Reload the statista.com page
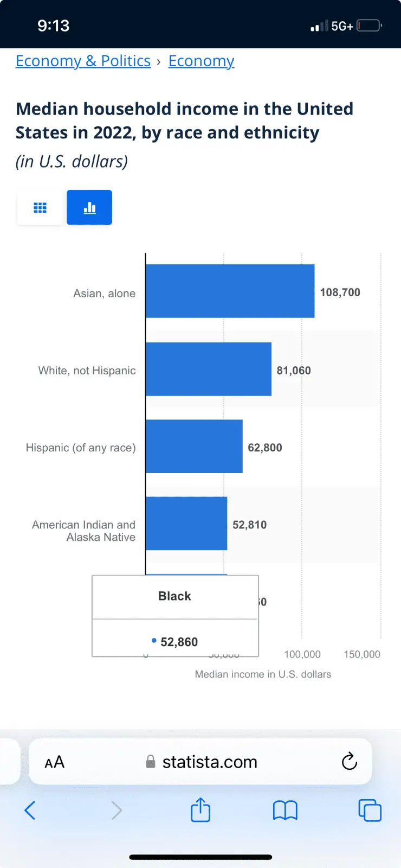This screenshot has height=868, width=401. [x=350, y=762]
